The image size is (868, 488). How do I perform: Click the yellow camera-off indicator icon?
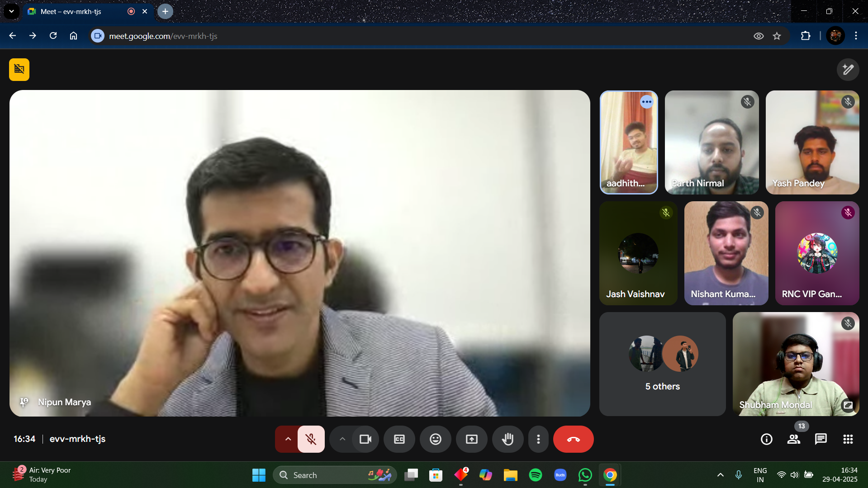coord(19,70)
